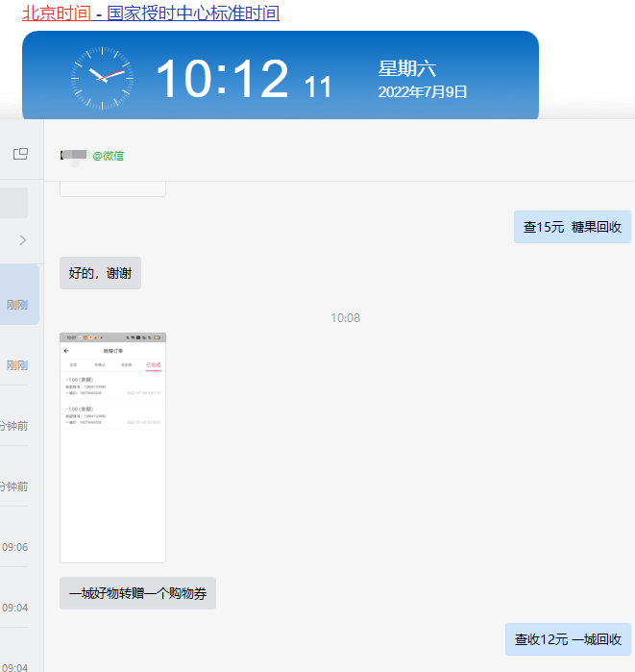
Task: Expand the sidebar chevron arrow
Action: [x=23, y=240]
